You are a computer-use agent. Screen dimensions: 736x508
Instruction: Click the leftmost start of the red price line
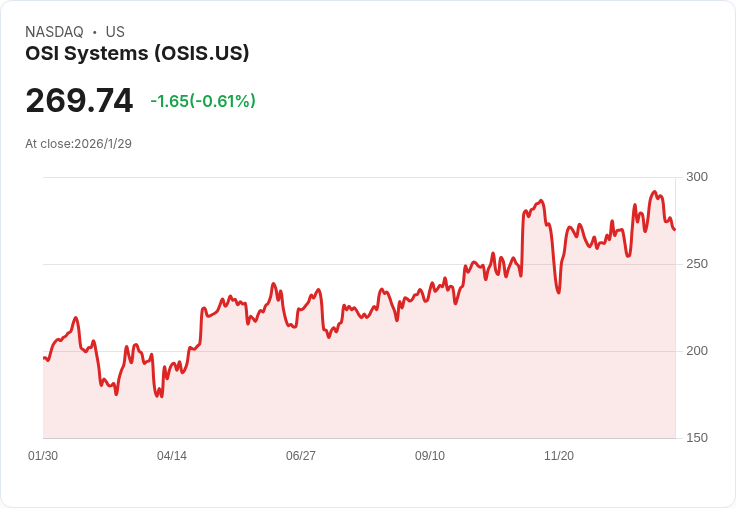coord(44,357)
